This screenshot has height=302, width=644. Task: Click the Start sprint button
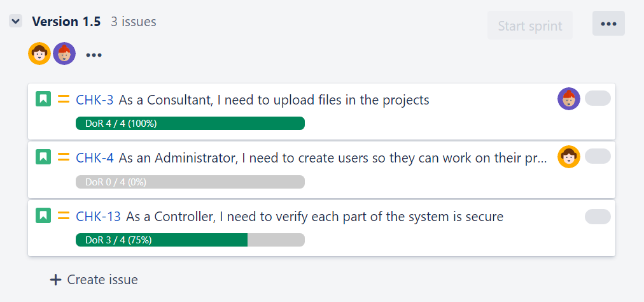click(529, 25)
